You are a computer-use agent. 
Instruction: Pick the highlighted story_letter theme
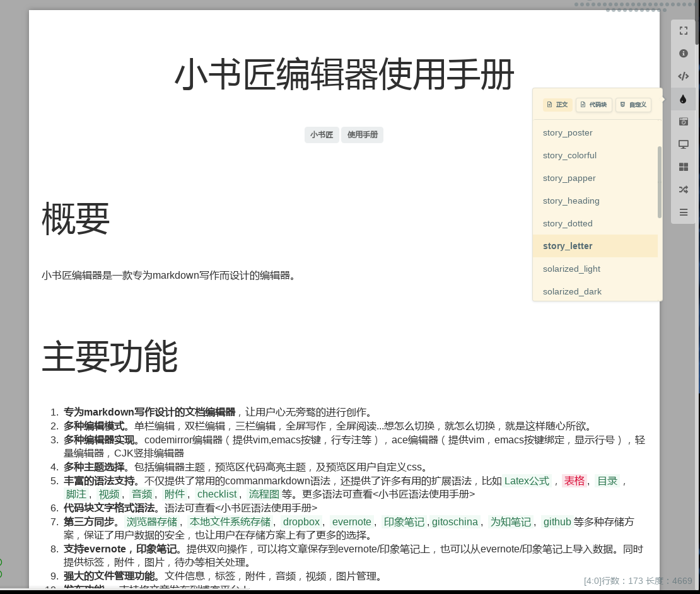click(595, 246)
